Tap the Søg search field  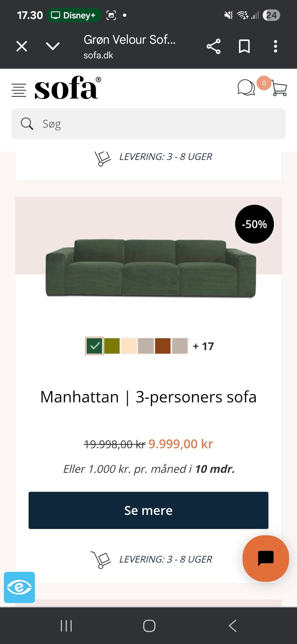click(x=148, y=124)
